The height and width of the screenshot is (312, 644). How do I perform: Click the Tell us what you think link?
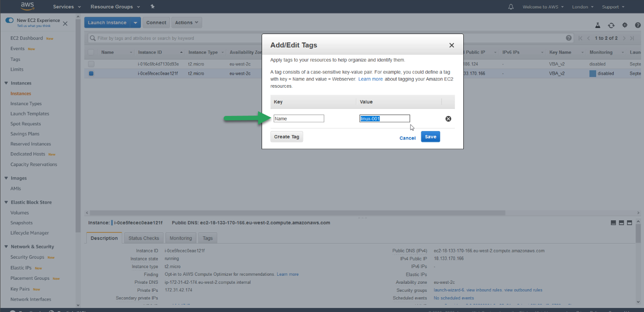click(x=34, y=26)
